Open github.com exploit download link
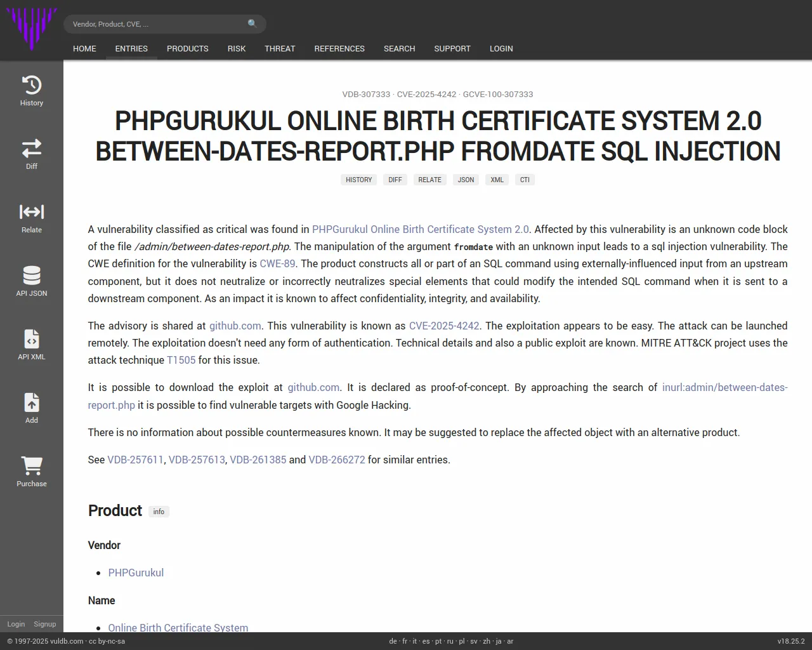The width and height of the screenshot is (812, 650). tap(313, 387)
